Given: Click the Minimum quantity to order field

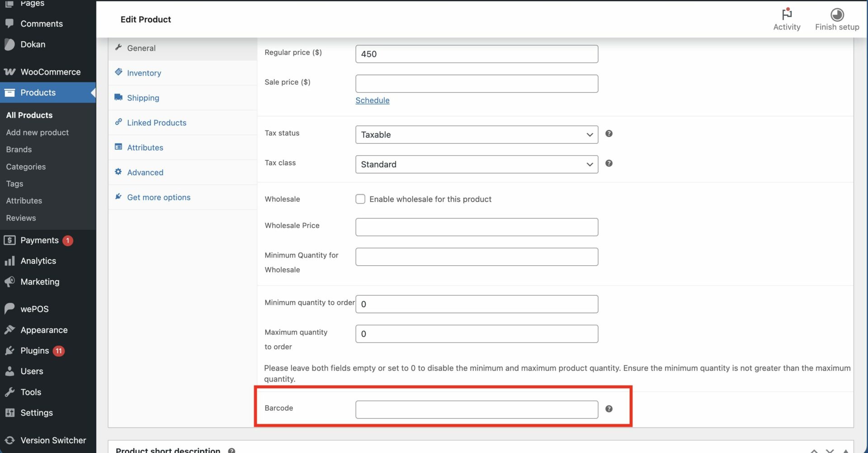Looking at the screenshot, I should (x=476, y=304).
